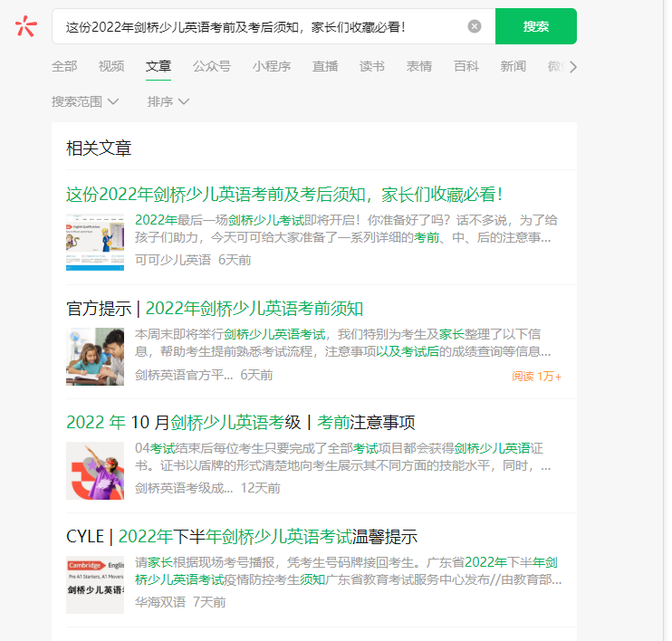Open article CYLE | 2022年下半年剑桥少儿英语考试温馨提示

[x=242, y=537]
